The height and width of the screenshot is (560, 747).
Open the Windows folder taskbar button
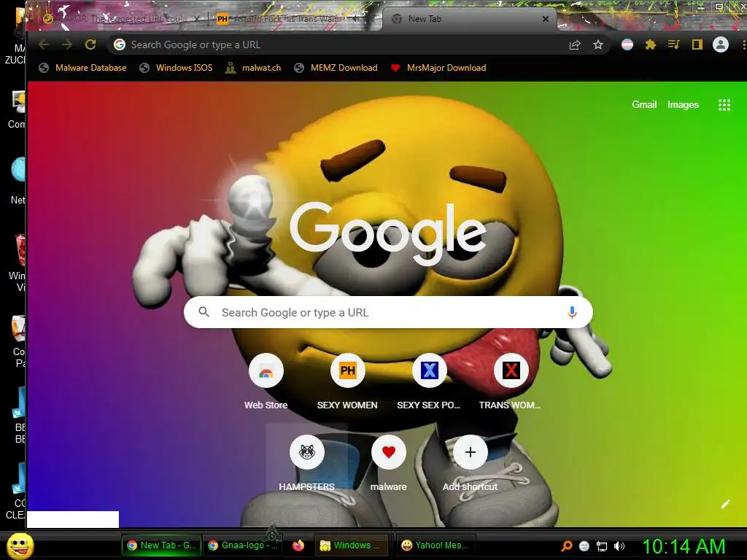(352, 545)
